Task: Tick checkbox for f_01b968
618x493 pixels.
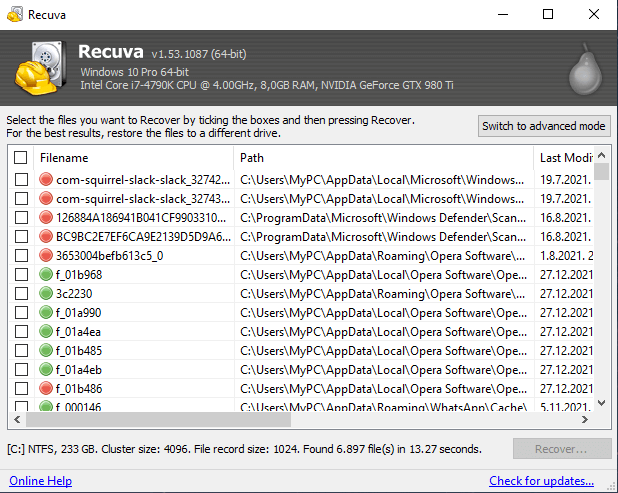Action: click(21, 275)
